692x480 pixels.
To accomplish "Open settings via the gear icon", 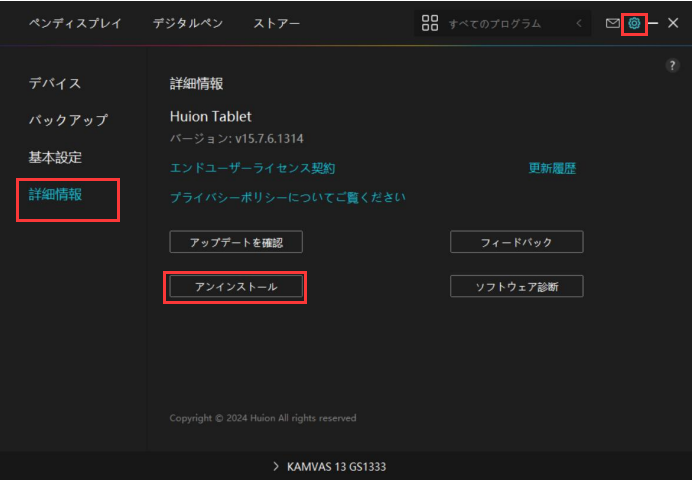I will (x=634, y=23).
